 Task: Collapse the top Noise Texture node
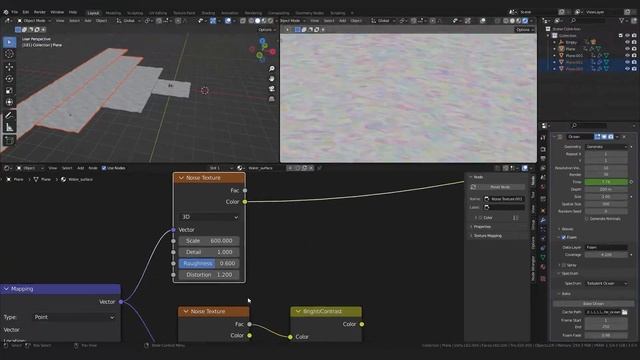tap(182, 178)
